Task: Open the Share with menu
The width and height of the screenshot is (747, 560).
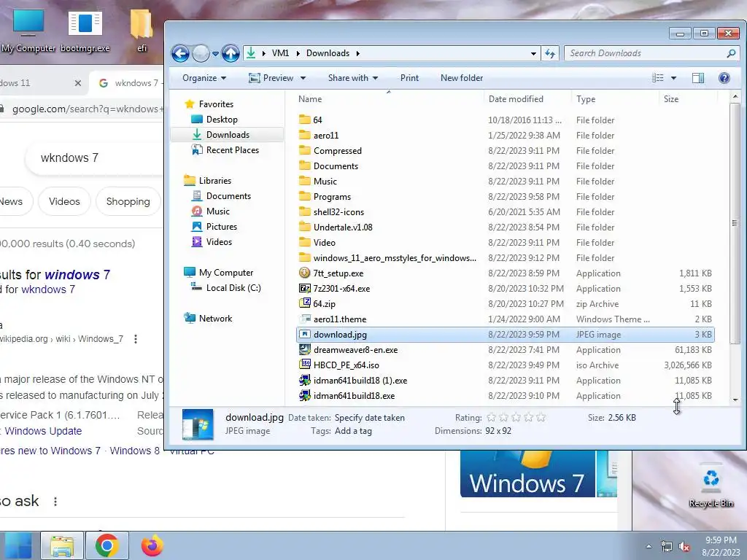Action: [352, 78]
